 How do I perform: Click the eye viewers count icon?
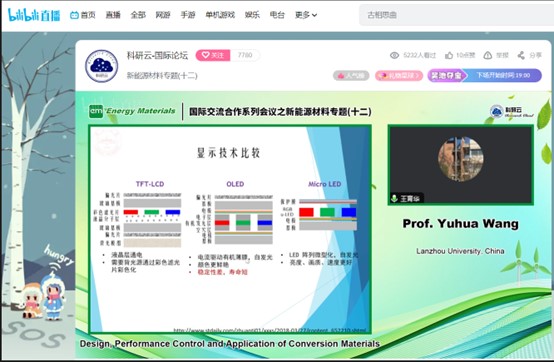(394, 55)
